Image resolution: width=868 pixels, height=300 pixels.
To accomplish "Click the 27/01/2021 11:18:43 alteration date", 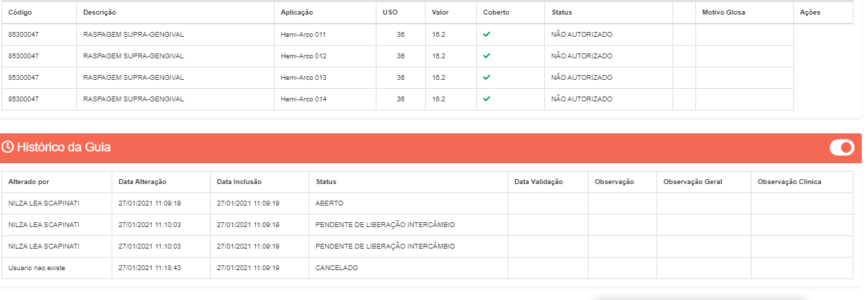I will 150,267.
